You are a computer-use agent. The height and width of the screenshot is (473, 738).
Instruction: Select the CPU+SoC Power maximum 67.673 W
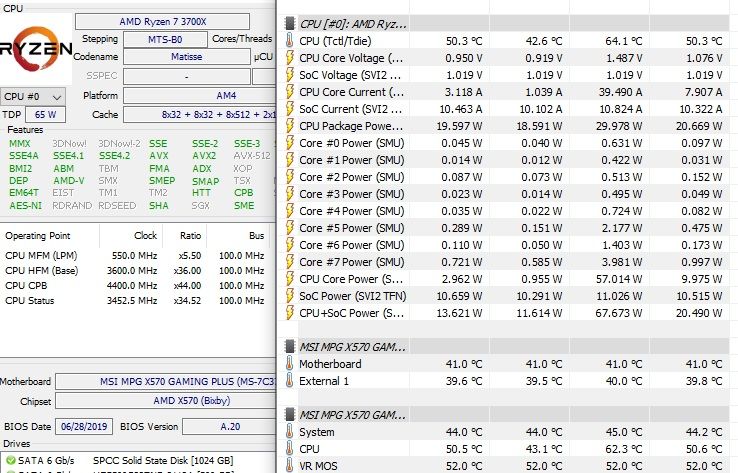coord(618,313)
